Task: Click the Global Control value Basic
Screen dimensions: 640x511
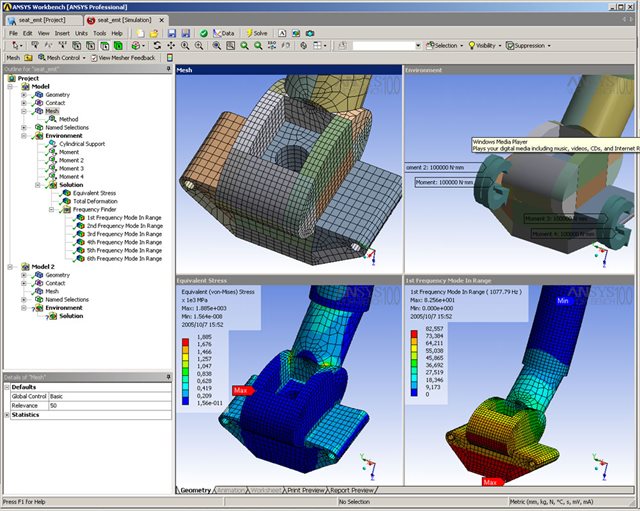Action: (110, 396)
